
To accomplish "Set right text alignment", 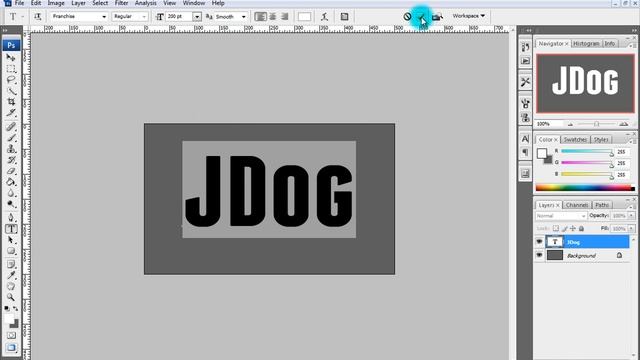I will click(x=284, y=17).
